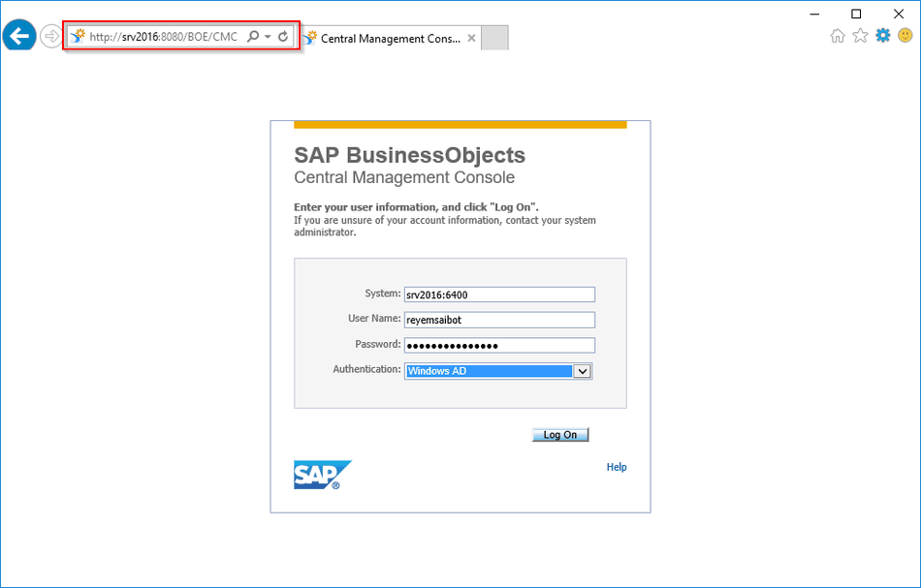
Task: Click the browser forward arrow button
Action: tap(51, 37)
